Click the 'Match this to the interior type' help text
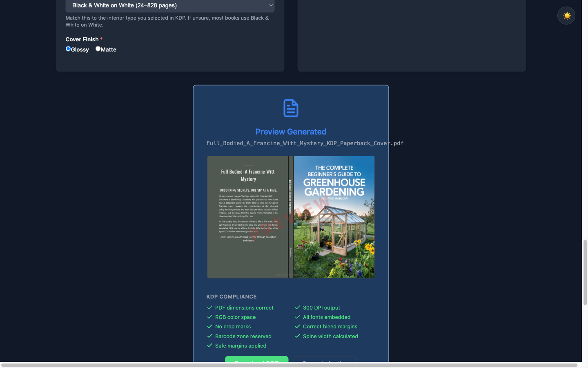 tap(167, 21)
